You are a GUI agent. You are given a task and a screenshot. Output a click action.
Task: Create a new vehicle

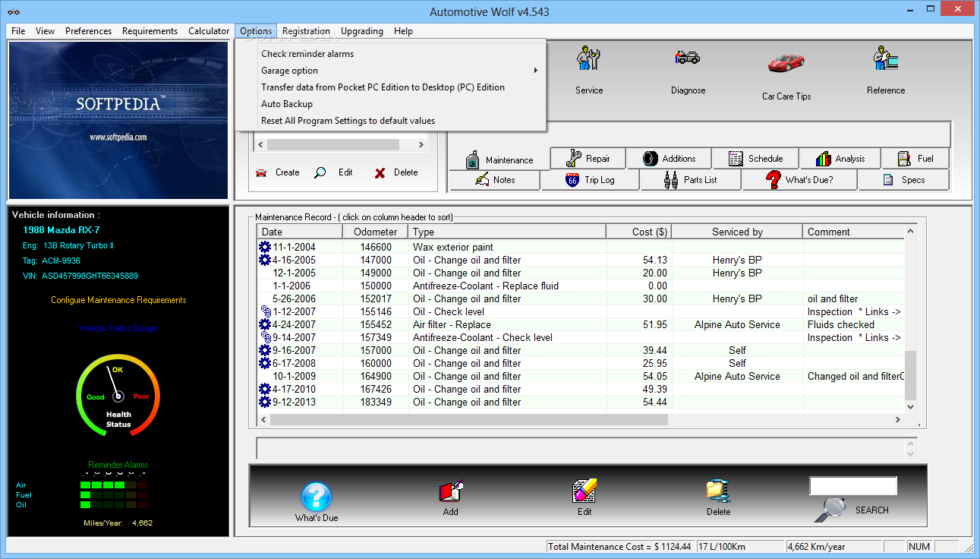click(x=278, y=172)
